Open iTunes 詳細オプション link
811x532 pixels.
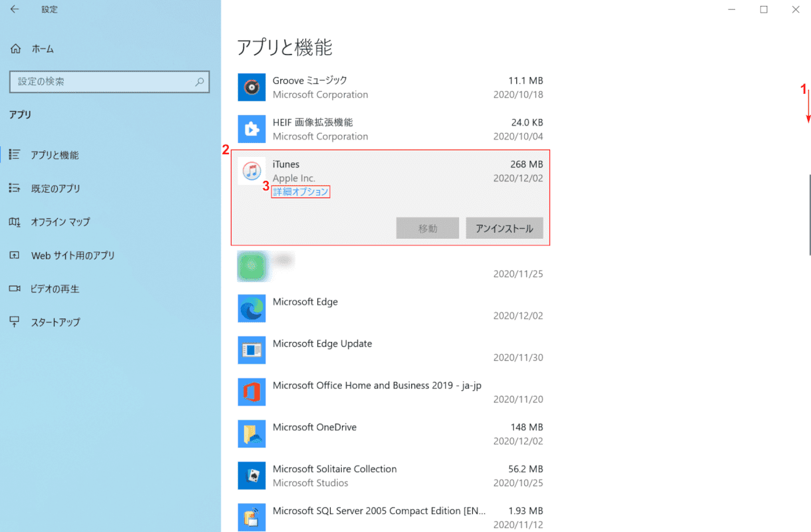(301, 192)
